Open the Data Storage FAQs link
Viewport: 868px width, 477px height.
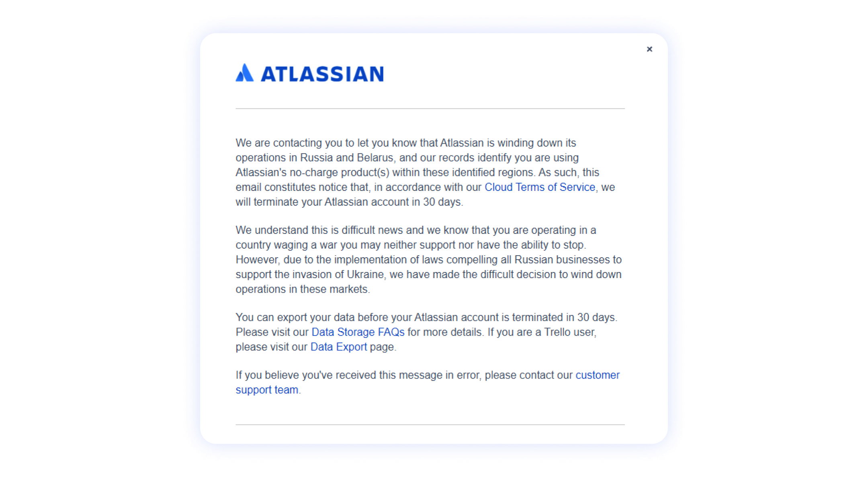tap(358, 332)
